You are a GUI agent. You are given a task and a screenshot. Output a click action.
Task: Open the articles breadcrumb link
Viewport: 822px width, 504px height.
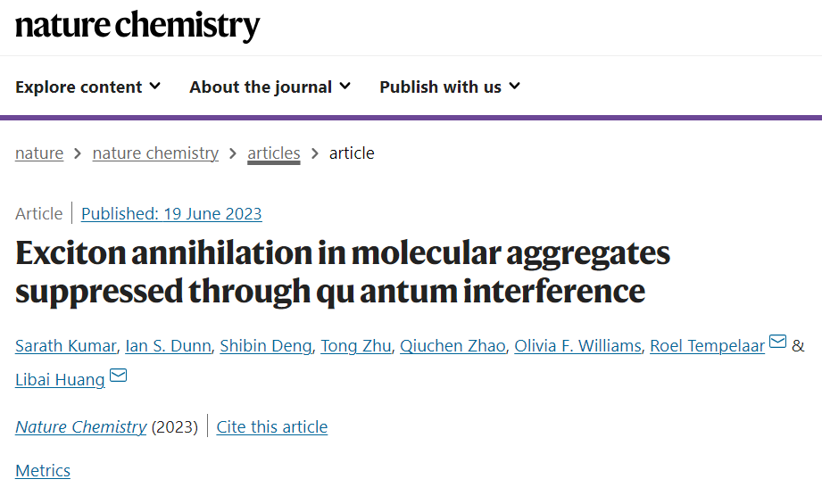tap(274, 153)
